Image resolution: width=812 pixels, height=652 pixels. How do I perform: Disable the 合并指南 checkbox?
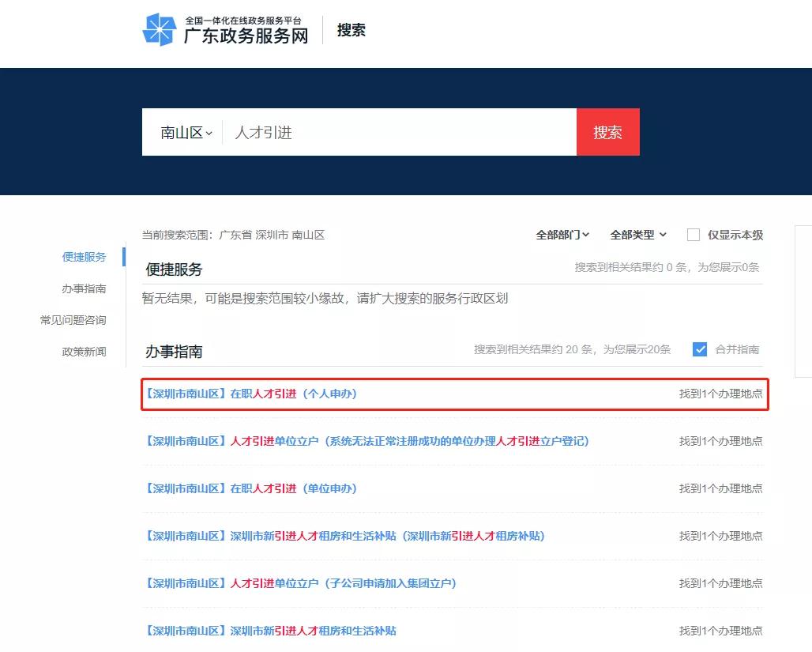coord(699,349)
